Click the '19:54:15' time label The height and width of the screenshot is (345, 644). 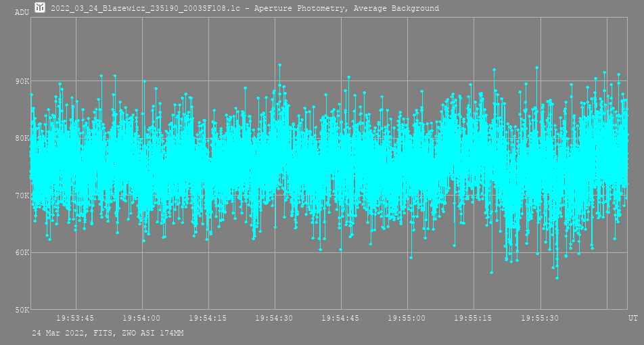click(x=208, y=319)
